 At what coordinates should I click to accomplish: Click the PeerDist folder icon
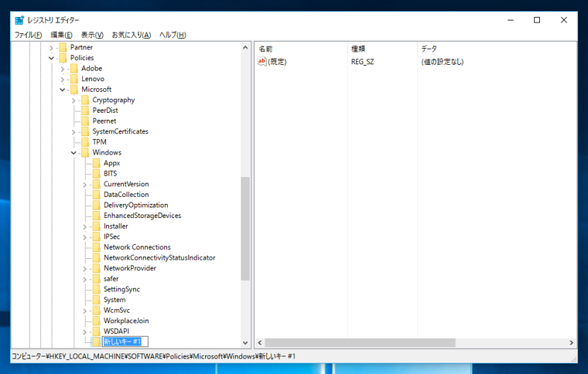coord(86,110)
